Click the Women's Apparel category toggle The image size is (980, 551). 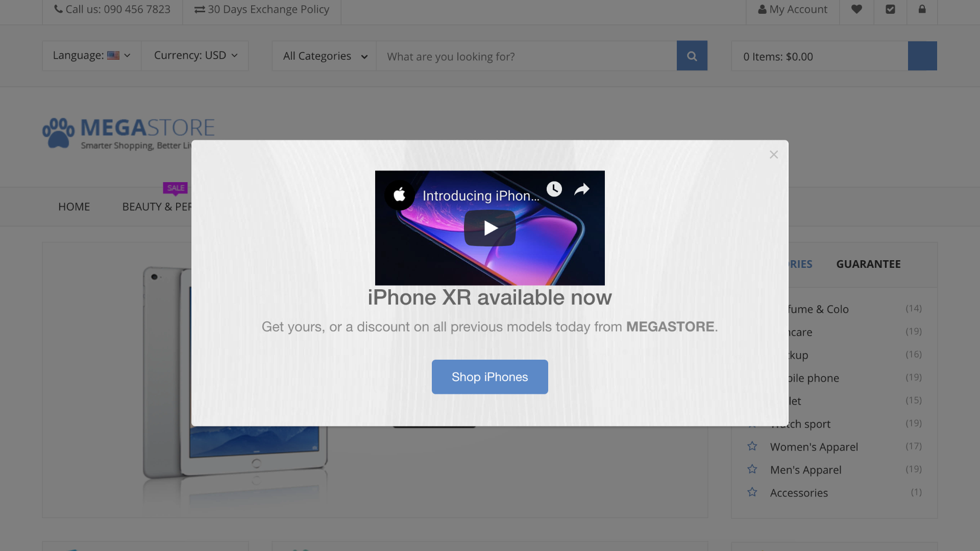pos(752,445)
